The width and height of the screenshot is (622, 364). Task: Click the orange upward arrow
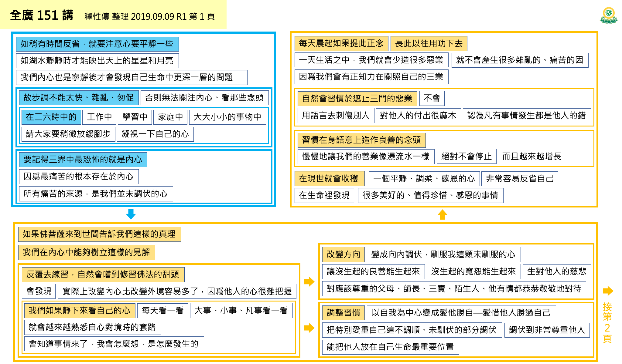click(442, 214)
